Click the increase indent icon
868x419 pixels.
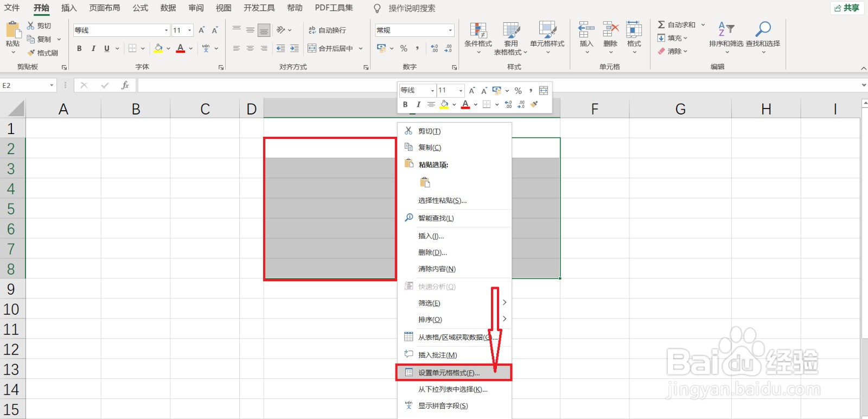[x=294, y=48]
